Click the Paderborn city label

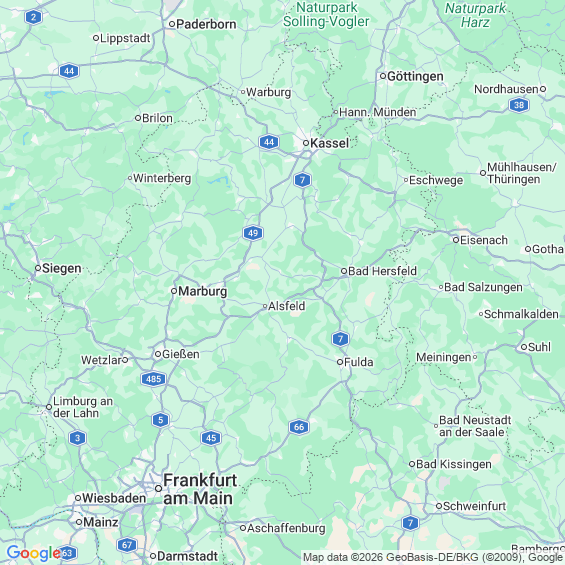tap(206, 24)
